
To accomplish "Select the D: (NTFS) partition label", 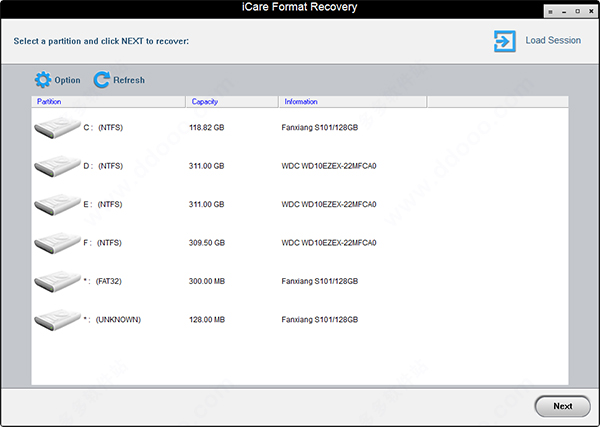I will pyautogui.click(x=103, y=166).
